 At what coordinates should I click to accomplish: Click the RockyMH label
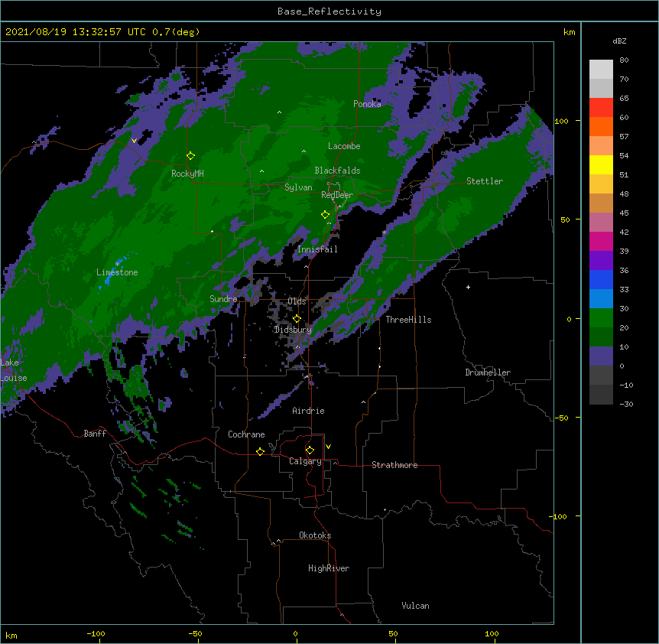click(187, 174)
